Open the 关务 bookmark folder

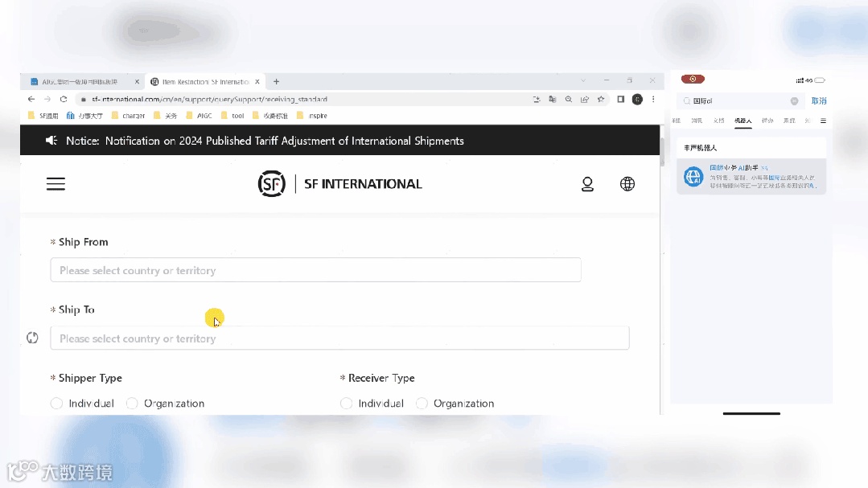(x=165, y=116)
